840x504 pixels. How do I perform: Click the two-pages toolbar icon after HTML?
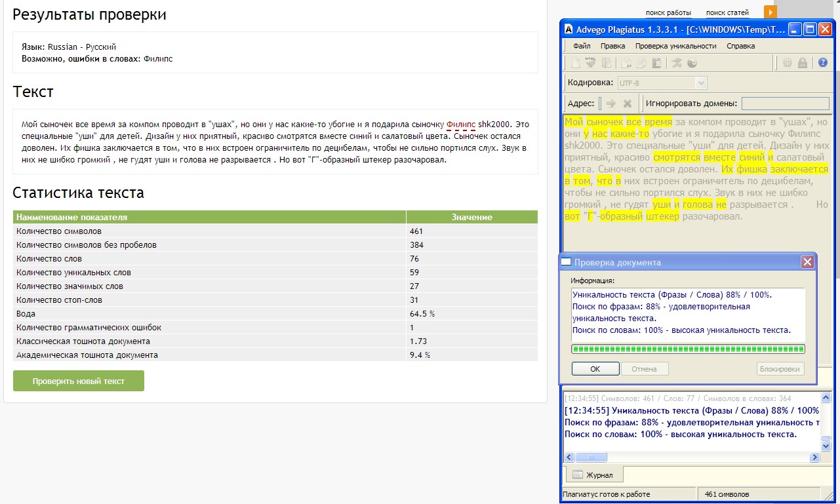tap(607, 63)
